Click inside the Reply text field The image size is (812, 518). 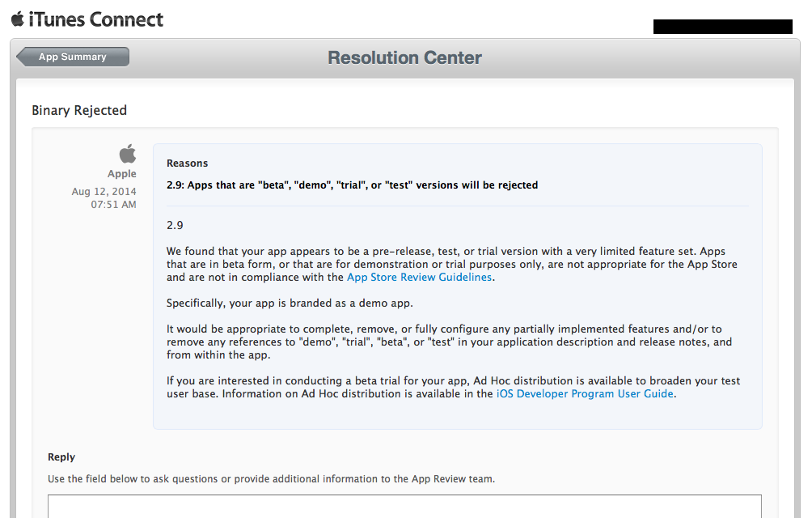coord(404,506)
